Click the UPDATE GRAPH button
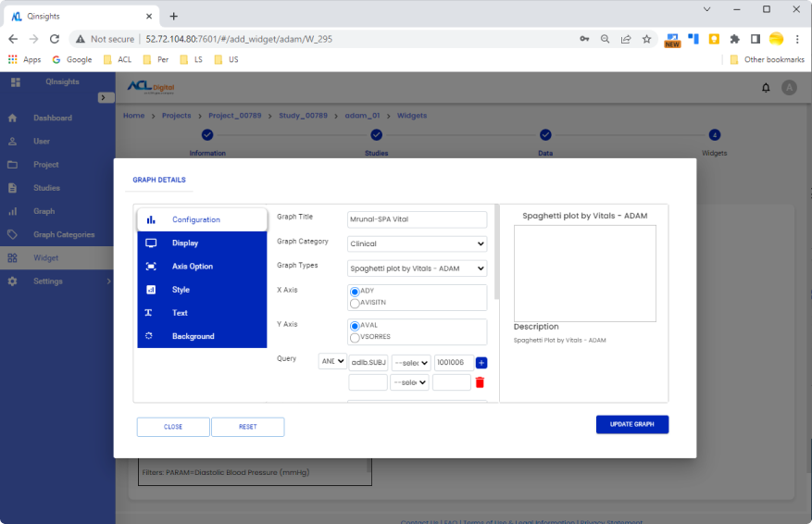 (631, 424)
